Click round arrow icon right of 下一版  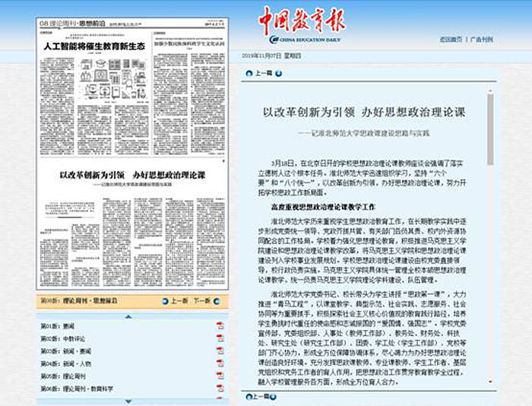[216, 301]
